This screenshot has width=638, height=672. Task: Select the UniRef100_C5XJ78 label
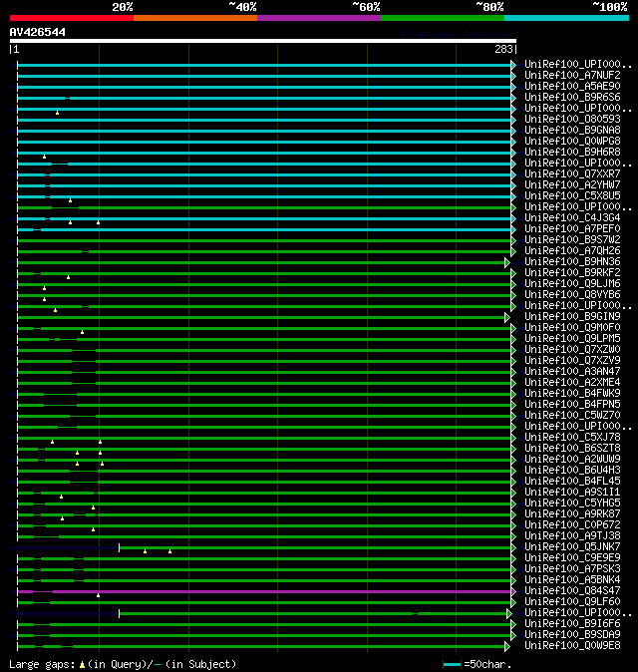pos(572,438)
